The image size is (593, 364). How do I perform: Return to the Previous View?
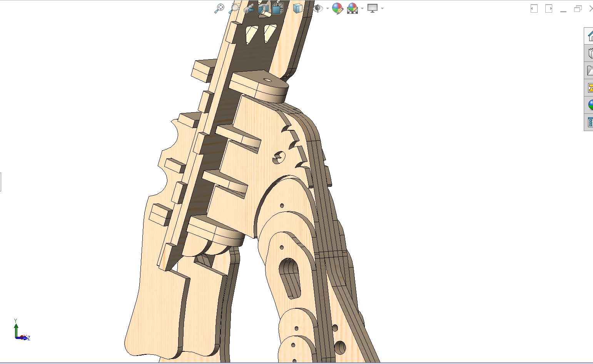click(x=249, y=8)
